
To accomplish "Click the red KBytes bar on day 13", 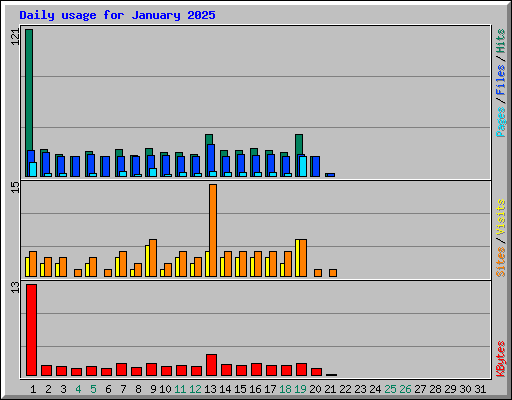I will 211,365.
